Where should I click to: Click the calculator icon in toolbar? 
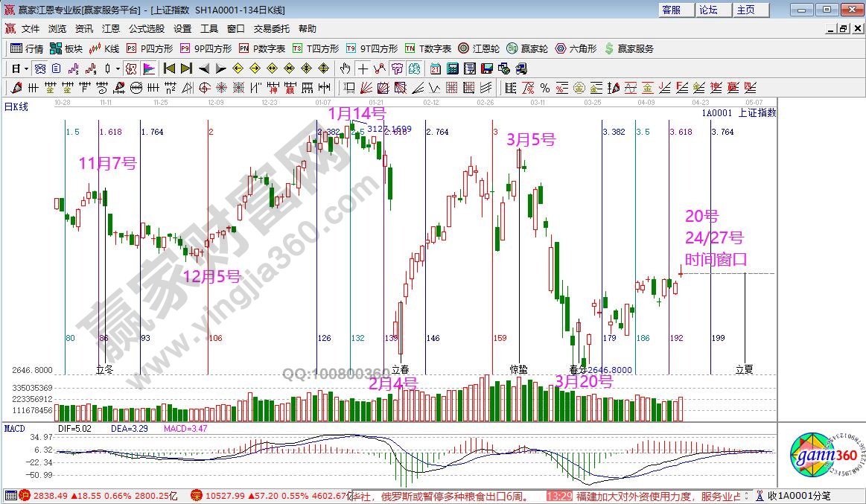451,68
